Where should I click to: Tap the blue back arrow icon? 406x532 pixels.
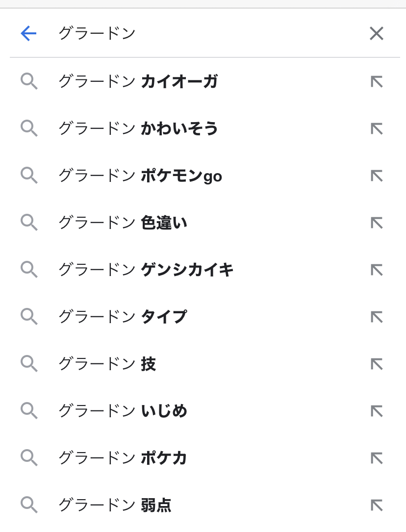pos(28,33)
